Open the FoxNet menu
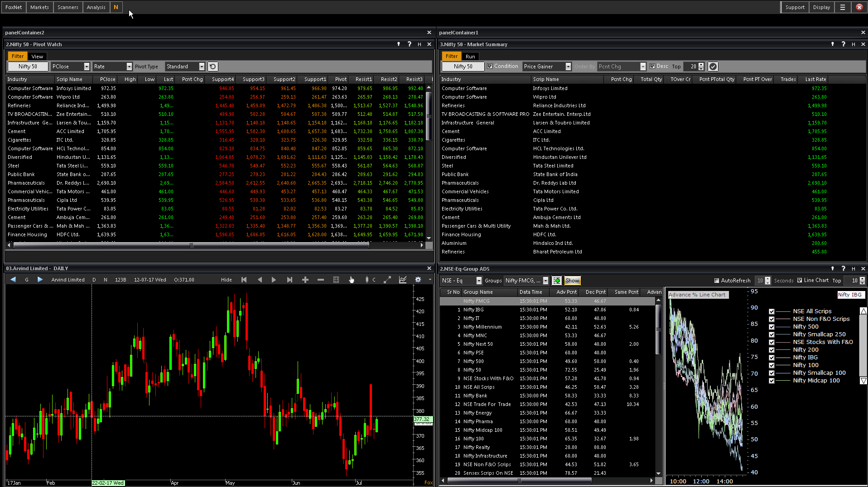Image resolution: width=868 pixels, height=487 pixels. tap(14, 7)
